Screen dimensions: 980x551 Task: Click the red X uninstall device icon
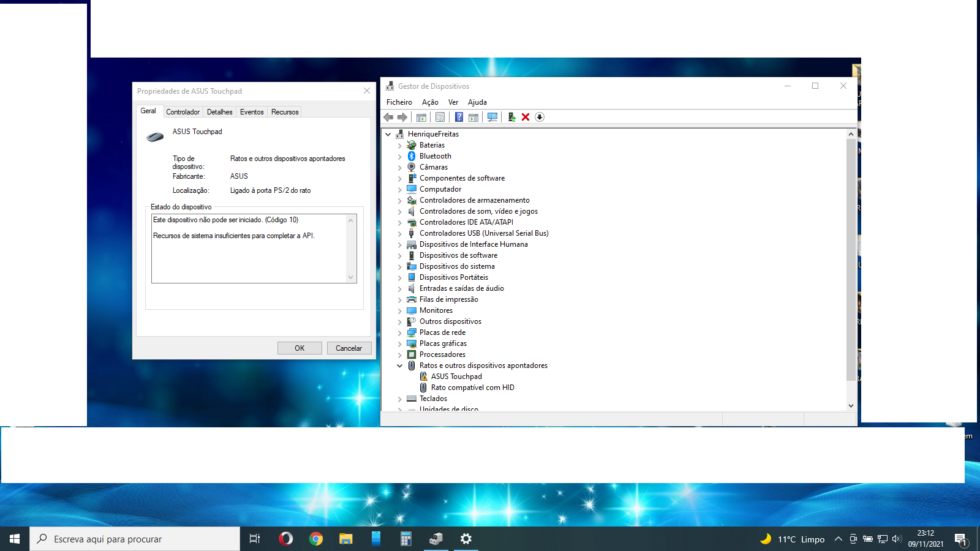pos(526,117)
